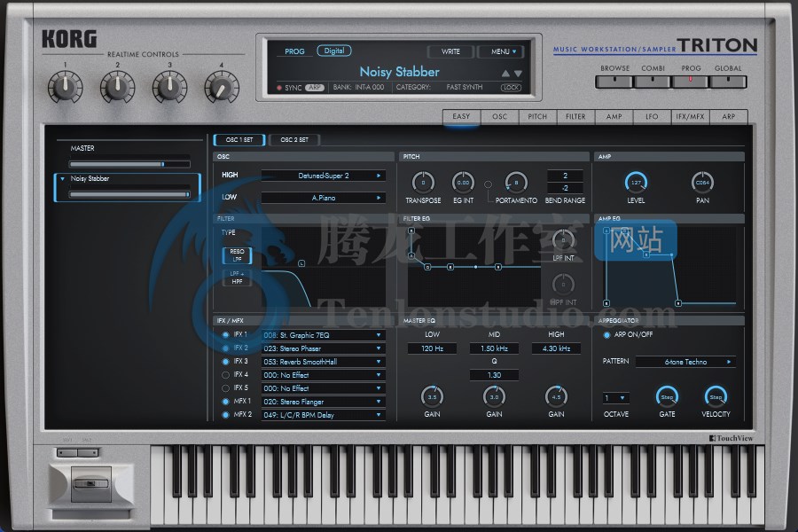Click the Portamento knob
This screenshot has height=532, width=798.
point(516,183)
